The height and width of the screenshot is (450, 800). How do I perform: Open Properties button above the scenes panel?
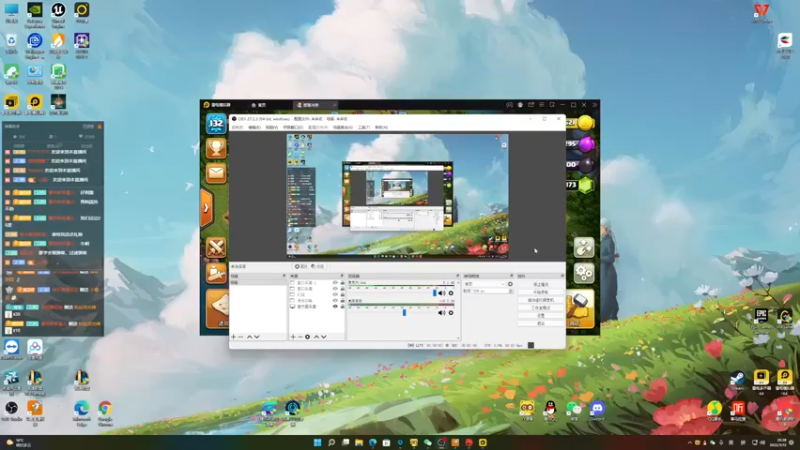[x=301, y=266]
